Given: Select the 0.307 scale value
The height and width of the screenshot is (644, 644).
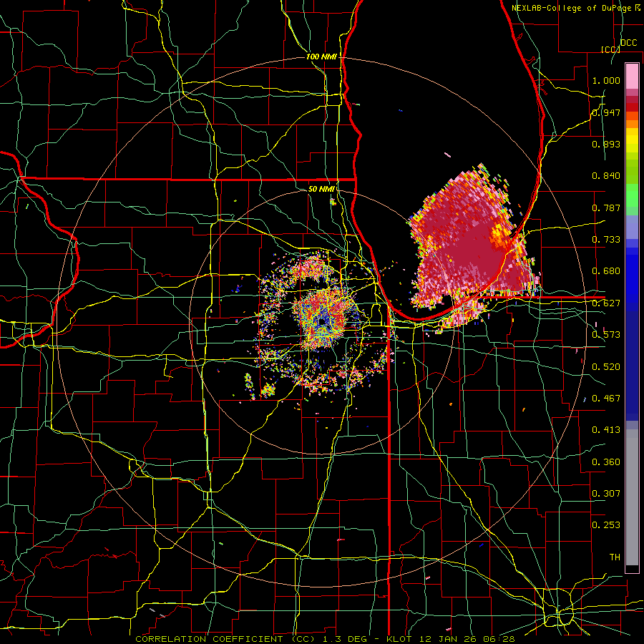Looking at the screenshot, I should pos(606,493).
